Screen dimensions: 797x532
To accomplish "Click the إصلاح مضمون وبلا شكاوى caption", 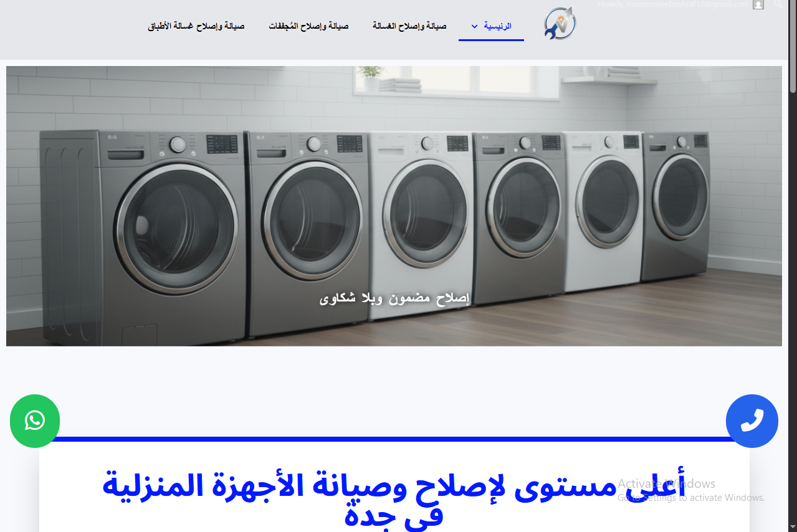I will click(394, 298).
